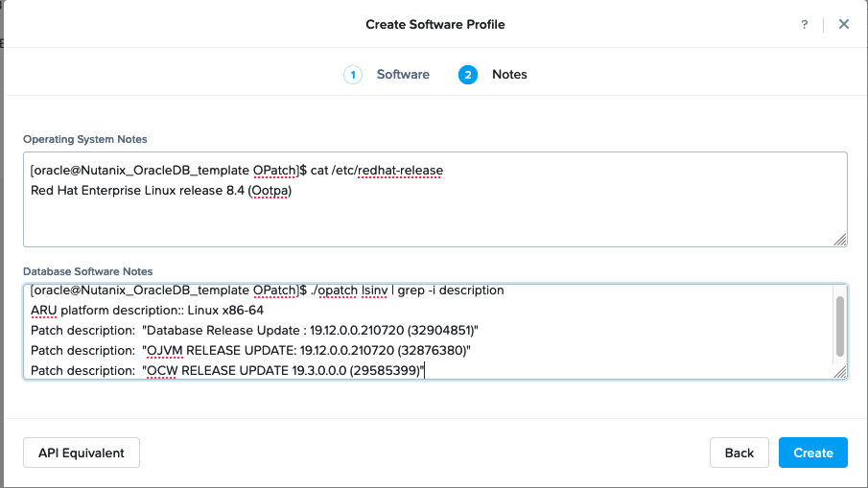Open help with the question mark icon
868x488 pixels.
805,24
